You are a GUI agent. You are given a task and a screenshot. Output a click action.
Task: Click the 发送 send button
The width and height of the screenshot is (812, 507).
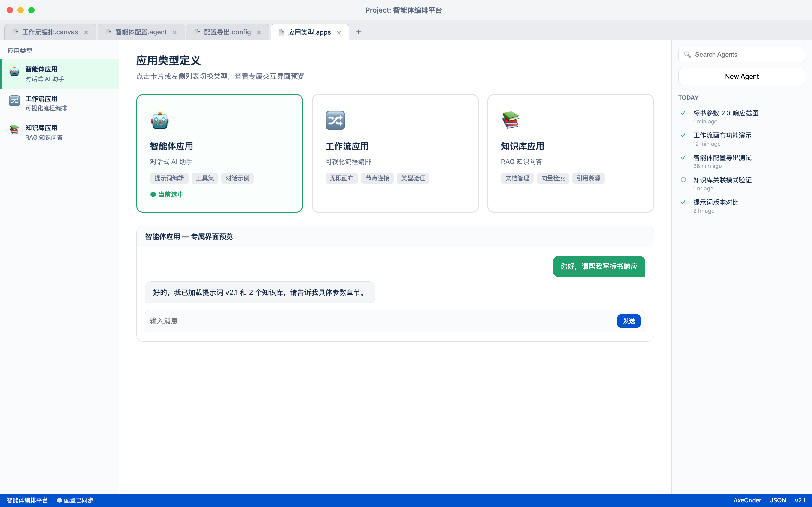point(629,321)
